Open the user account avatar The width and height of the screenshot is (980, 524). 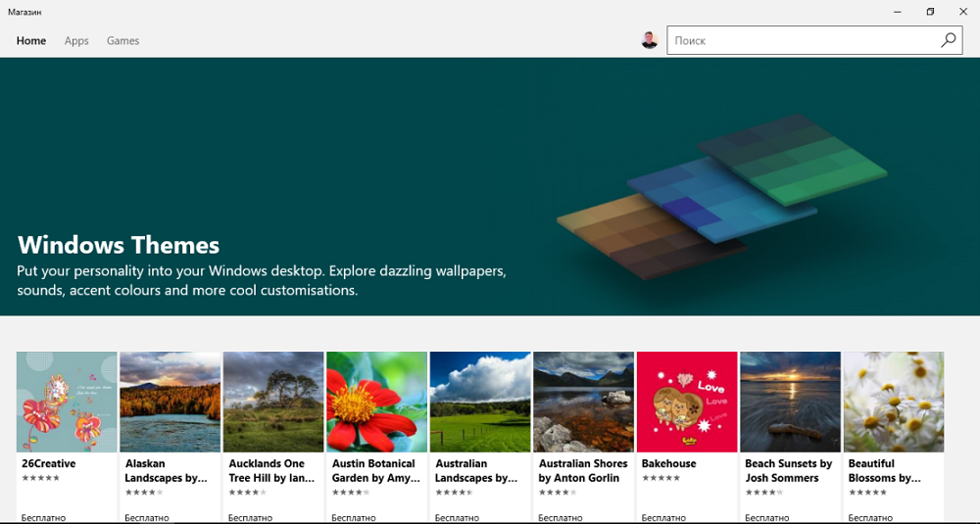click(650, 40)
